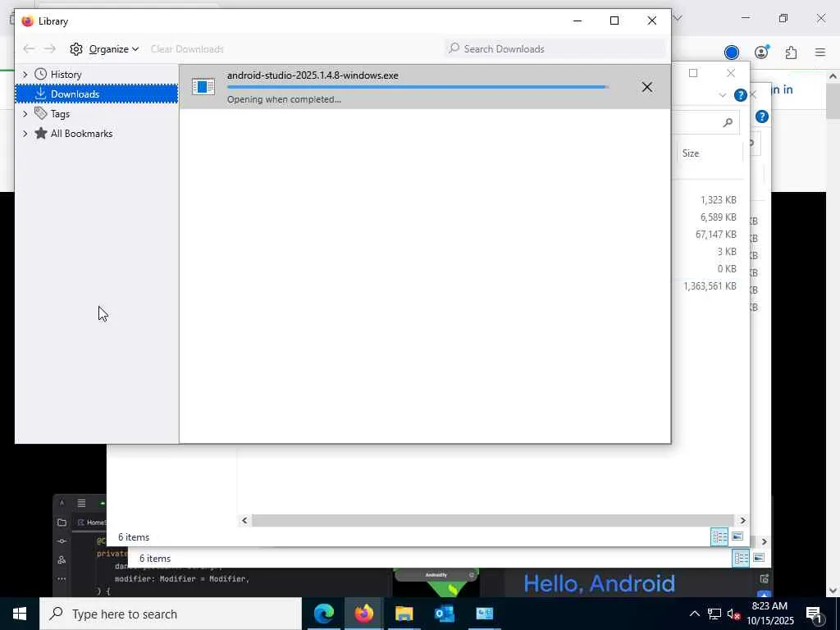Switch front Explorer to large icons view
The image size is (840, 630).
click(737, 536)
